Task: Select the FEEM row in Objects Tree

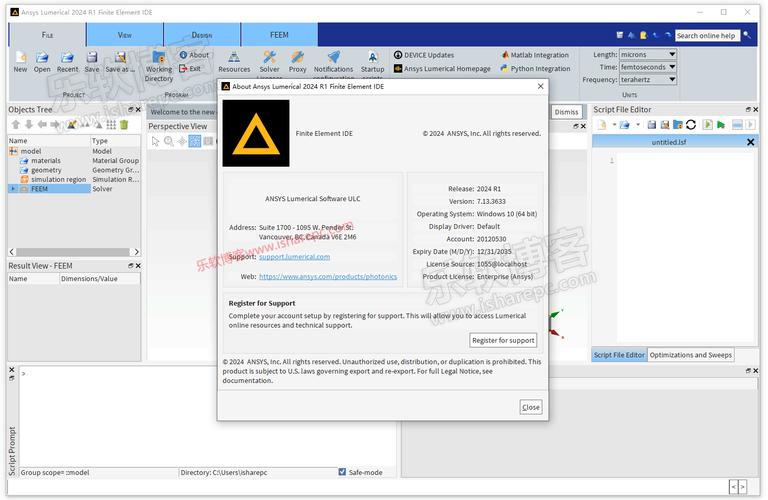Action: (74, 189)
